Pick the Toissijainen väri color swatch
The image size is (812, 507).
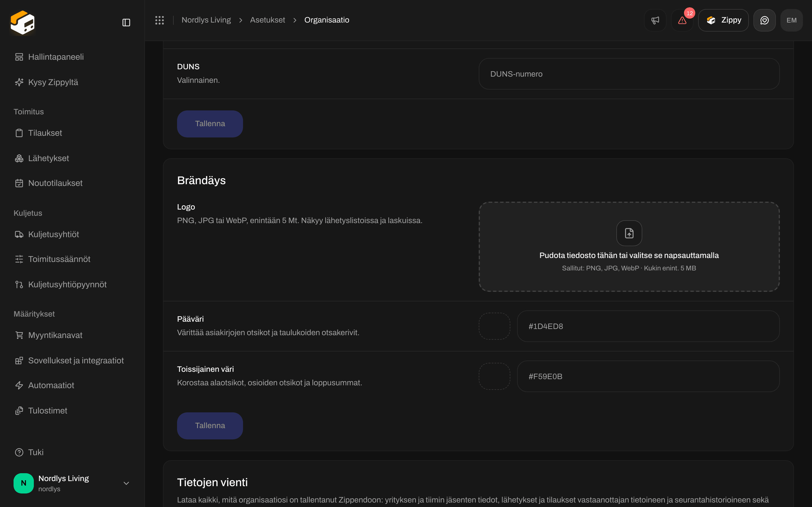coord(494,376)
